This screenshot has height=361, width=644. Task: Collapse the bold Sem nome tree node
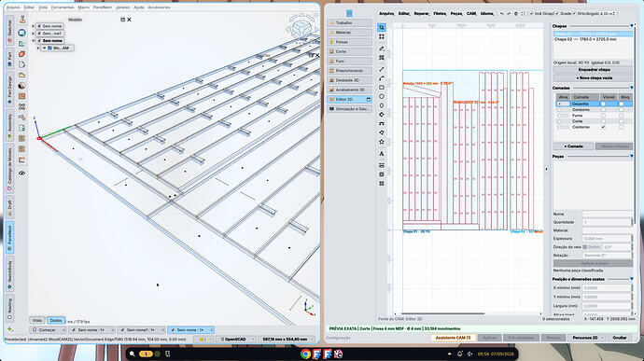pyautogui.click(x=34, y=41)
